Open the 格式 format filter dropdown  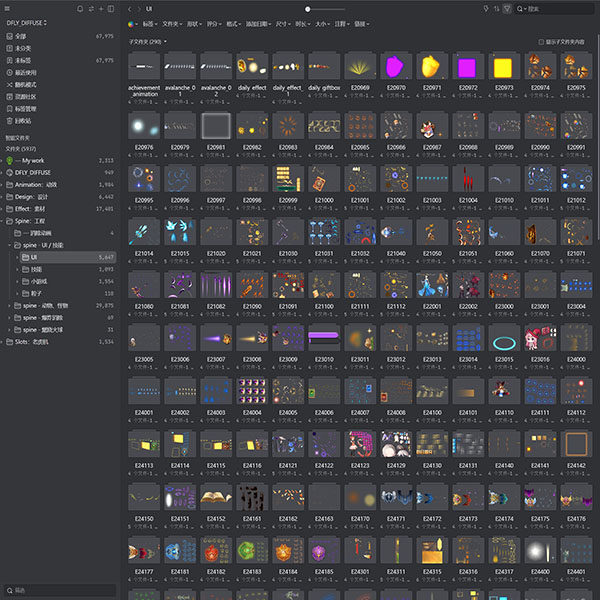233,24
